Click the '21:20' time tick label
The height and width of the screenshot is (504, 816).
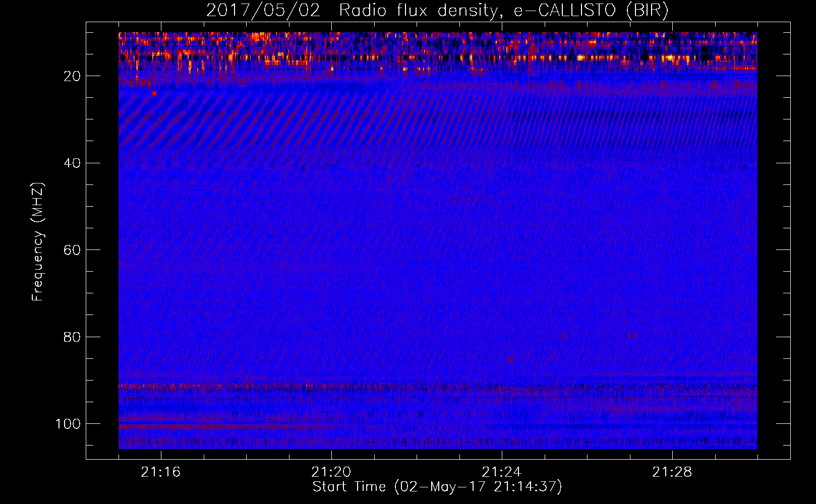331,472
